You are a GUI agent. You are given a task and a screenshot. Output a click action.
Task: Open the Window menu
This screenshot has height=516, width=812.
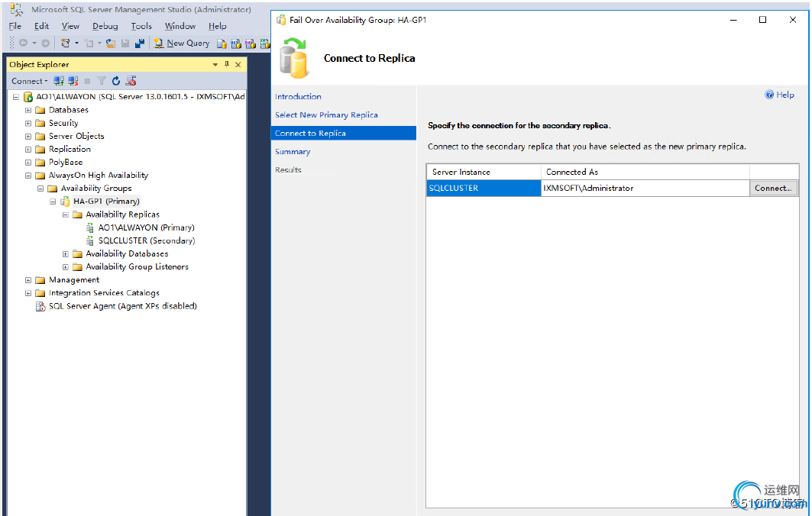pyautogui.click(x=180, y=26)
